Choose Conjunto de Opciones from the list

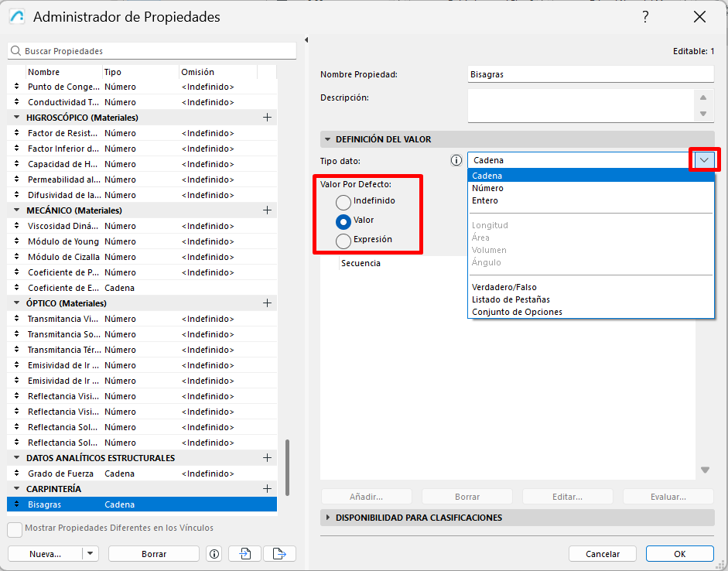pyautogui.click(x=517, y=312)
